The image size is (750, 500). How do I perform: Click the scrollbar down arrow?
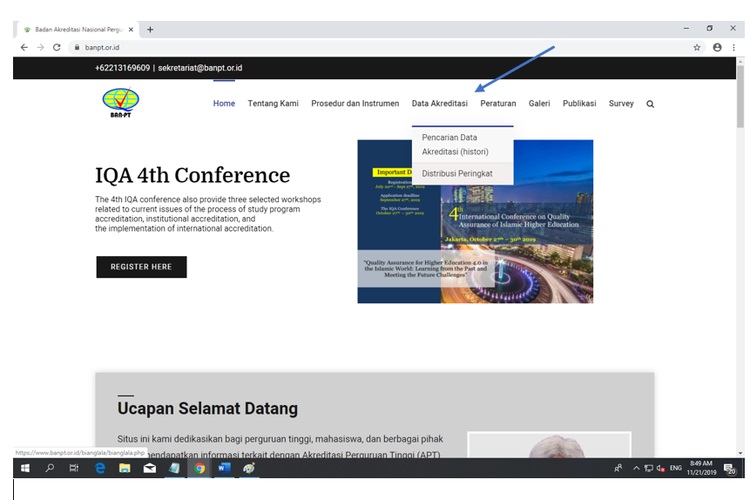[x=740, y=453]
